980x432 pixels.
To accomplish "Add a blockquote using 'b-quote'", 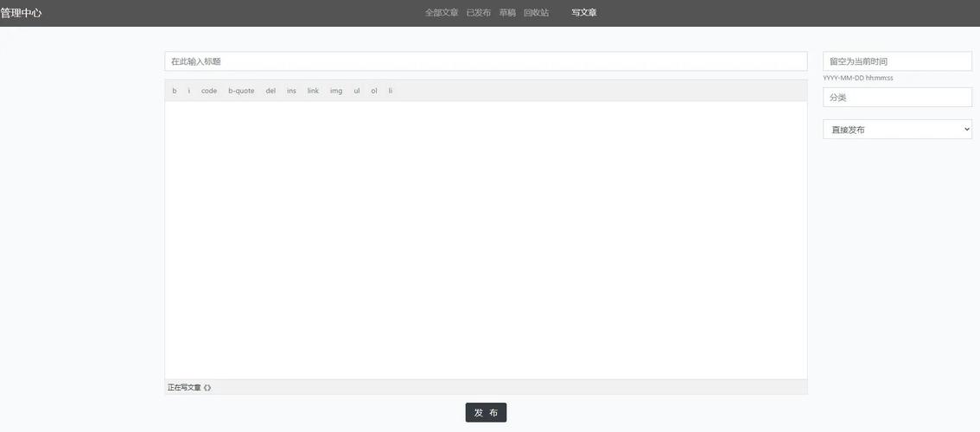I will tap(241, 91).
